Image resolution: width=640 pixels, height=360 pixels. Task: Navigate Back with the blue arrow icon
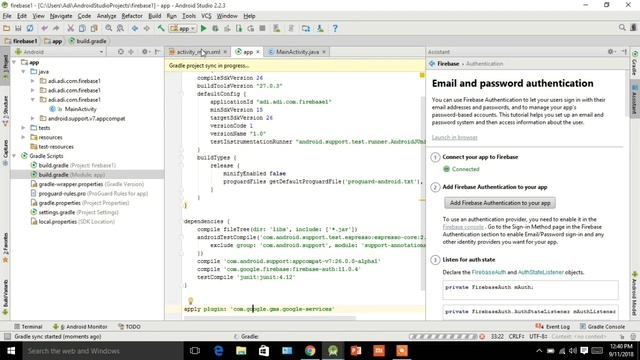pos(135,28)
